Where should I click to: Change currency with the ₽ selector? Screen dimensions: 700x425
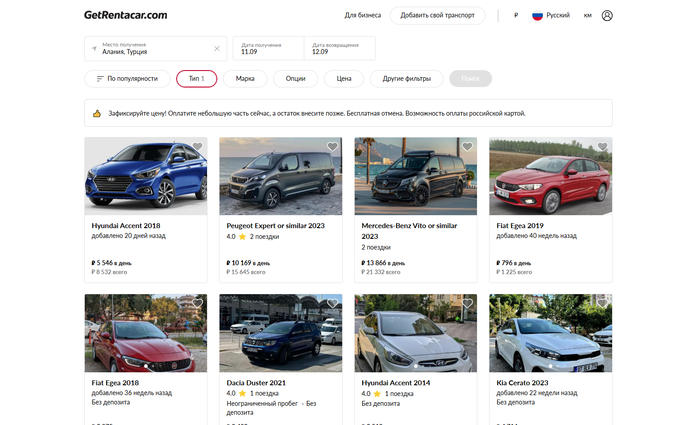(516, 16)
